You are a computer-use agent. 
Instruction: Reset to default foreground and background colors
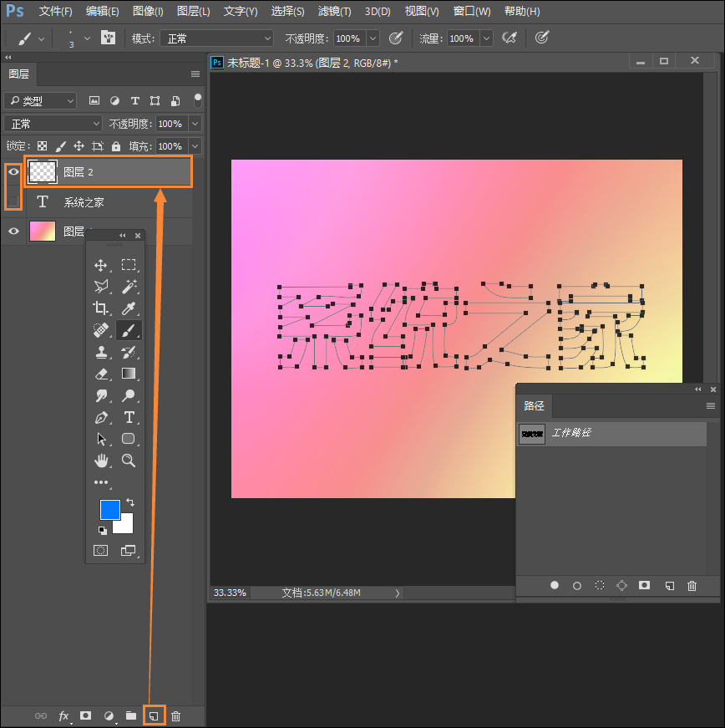(x=103, y=530)
